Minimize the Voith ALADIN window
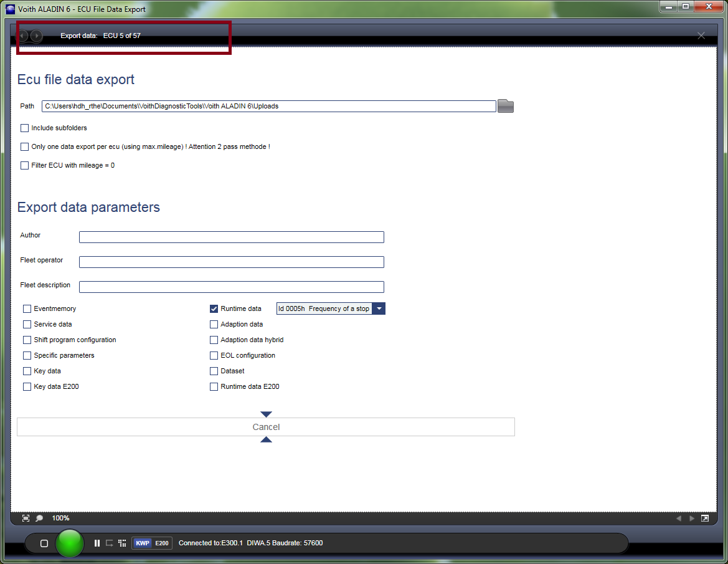The image size is (728, 564). click(x=669, y=6)
